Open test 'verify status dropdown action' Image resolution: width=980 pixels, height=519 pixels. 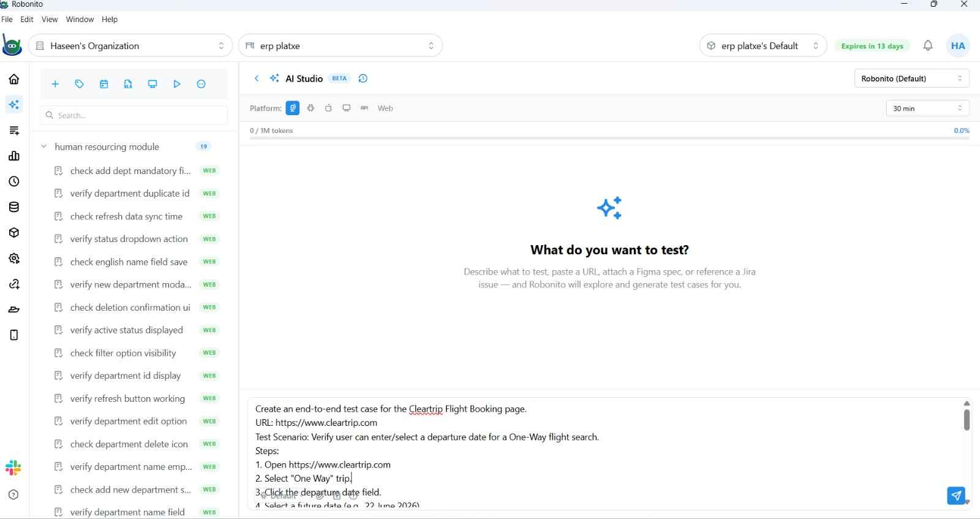coord(129,239)
